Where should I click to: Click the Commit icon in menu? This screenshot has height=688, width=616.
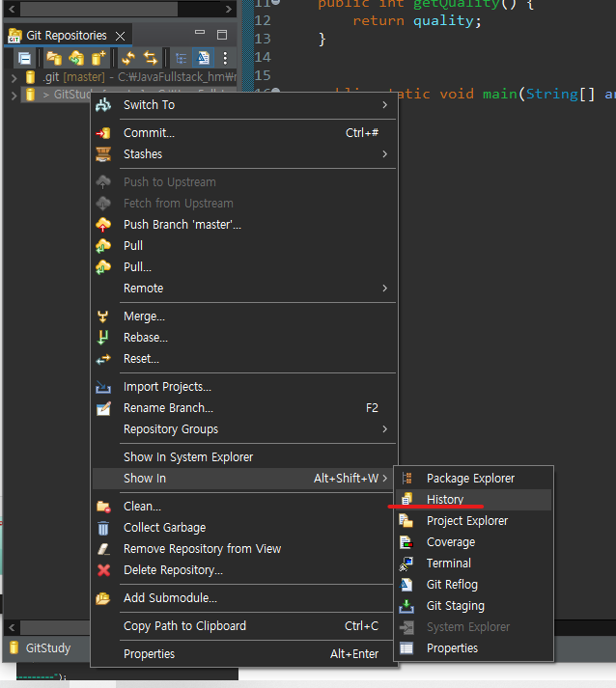(103, 133)
